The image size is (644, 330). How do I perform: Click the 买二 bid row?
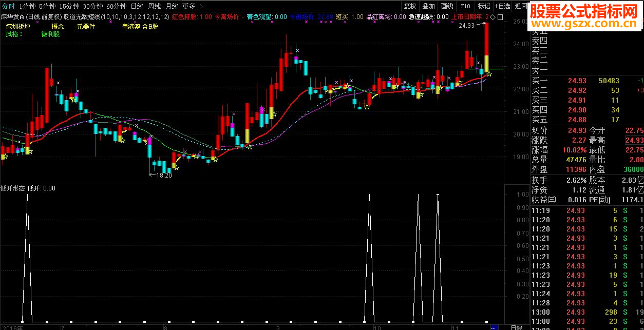click(587, 90)
